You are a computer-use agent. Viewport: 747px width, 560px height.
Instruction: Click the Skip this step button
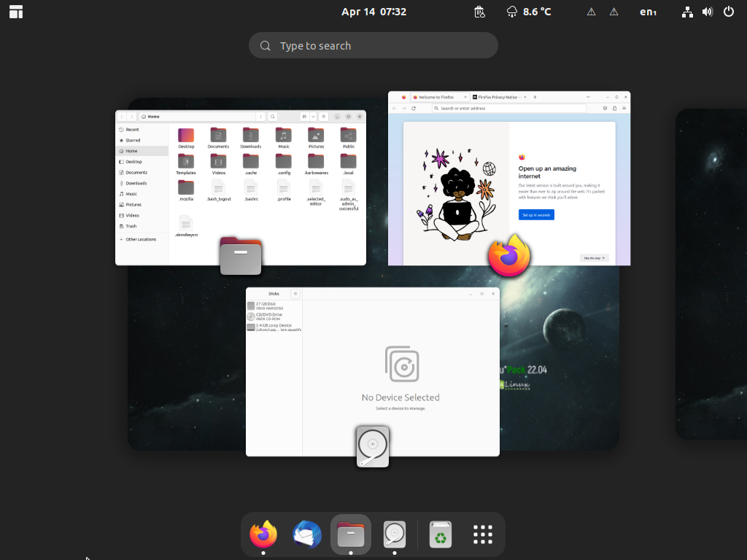(x=594, y=258)
